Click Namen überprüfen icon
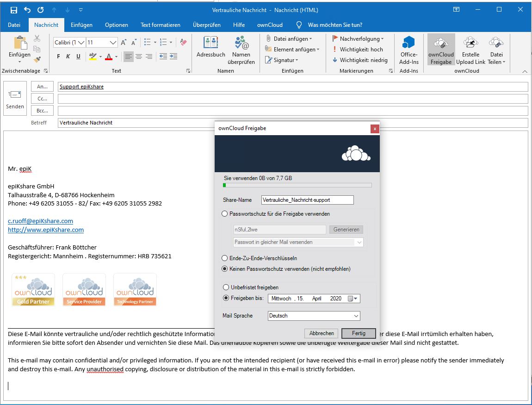Screen dimensions: 532x405 coord(241,50)
